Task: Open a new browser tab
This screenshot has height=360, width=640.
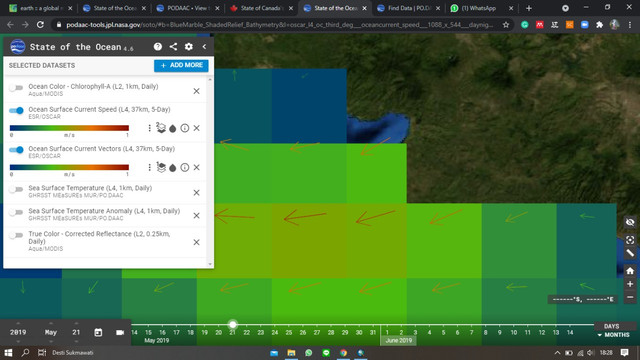Action: tap(529, 8)
